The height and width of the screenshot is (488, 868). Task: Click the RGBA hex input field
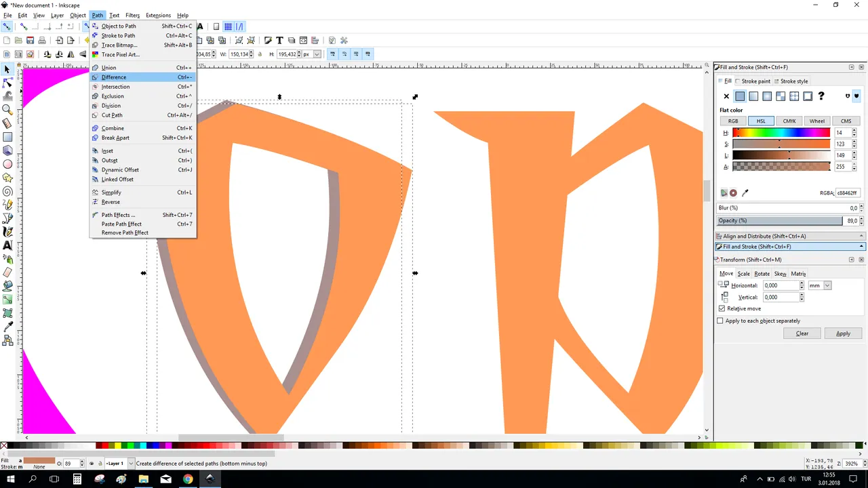point(848,193)
